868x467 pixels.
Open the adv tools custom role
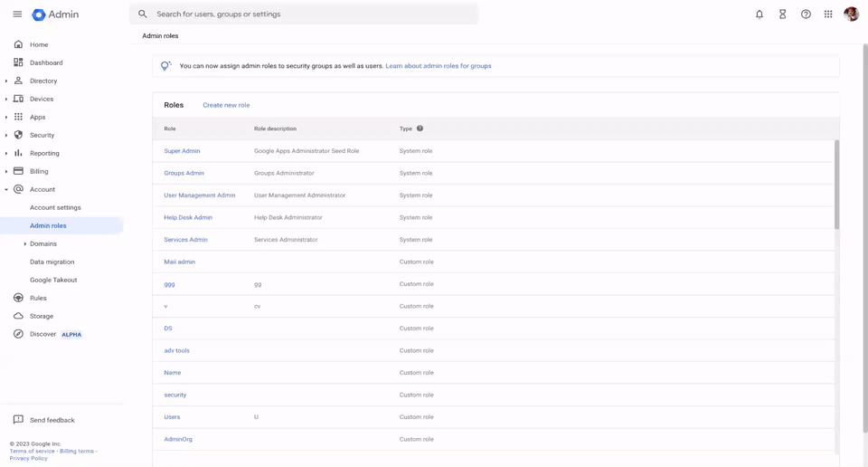tap(176, 350)
